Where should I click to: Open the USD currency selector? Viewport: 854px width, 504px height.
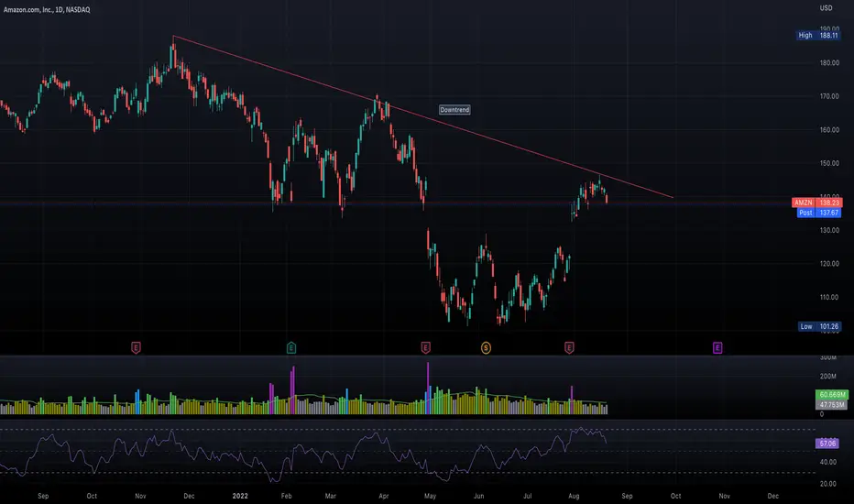click(x=827, y=8)
